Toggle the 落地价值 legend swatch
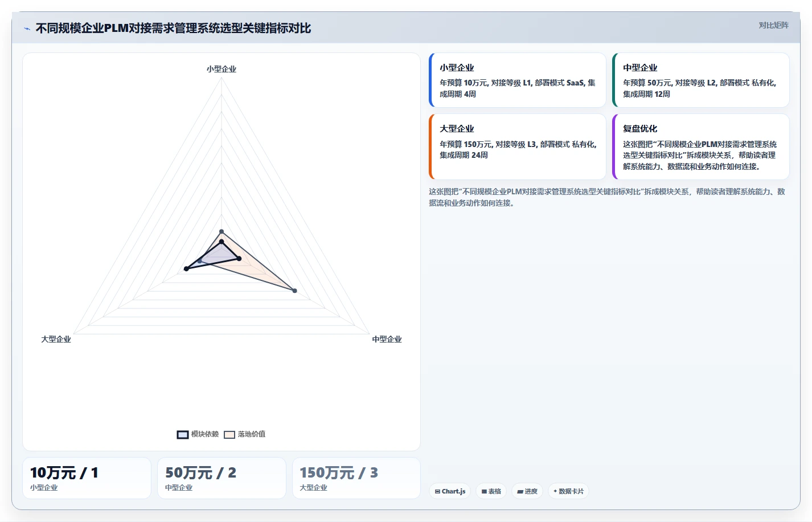 click(x=229, y=434)
